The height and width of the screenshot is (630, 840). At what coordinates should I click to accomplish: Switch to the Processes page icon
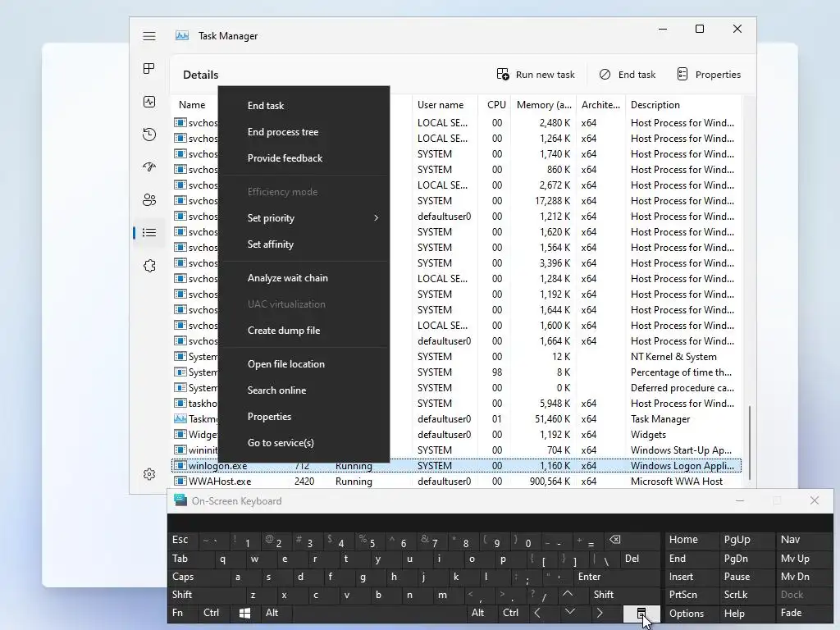pyautogui.click(x=149, y=69)
